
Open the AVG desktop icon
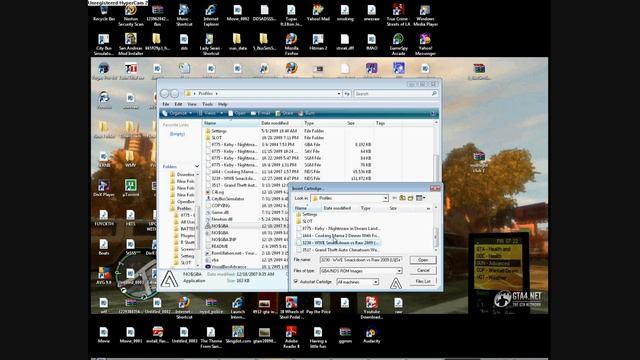click(x=104, y=276)
